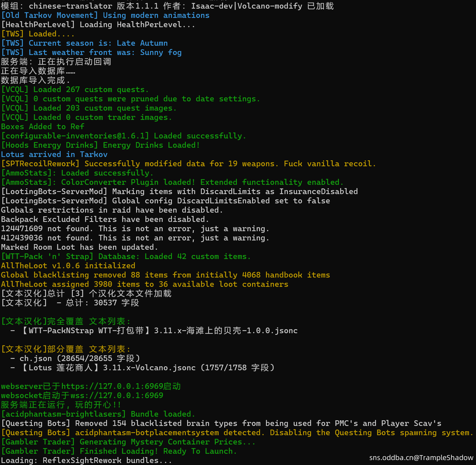The width and height of the screenshot is (476, 465).
Task: Click Questing Bots 'botplacementsystem detected' line
Action: [x=238, y=433]
